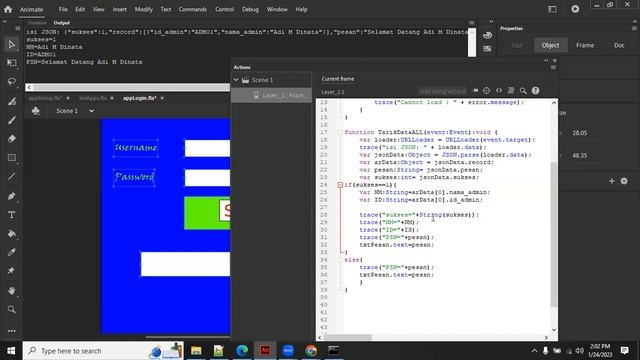640x360 pixels.
Task: Open the Scene 1 dropdown above stage
Action: (91, 111)
